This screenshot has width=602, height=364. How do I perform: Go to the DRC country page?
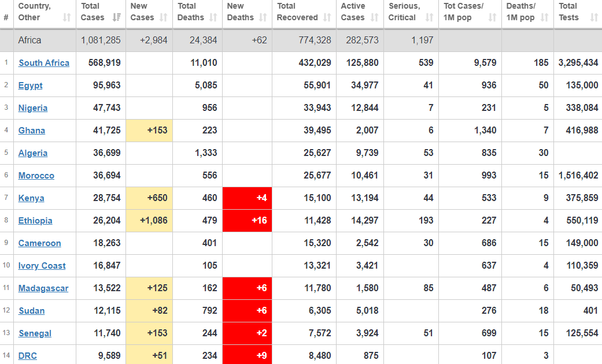point(28,356)
